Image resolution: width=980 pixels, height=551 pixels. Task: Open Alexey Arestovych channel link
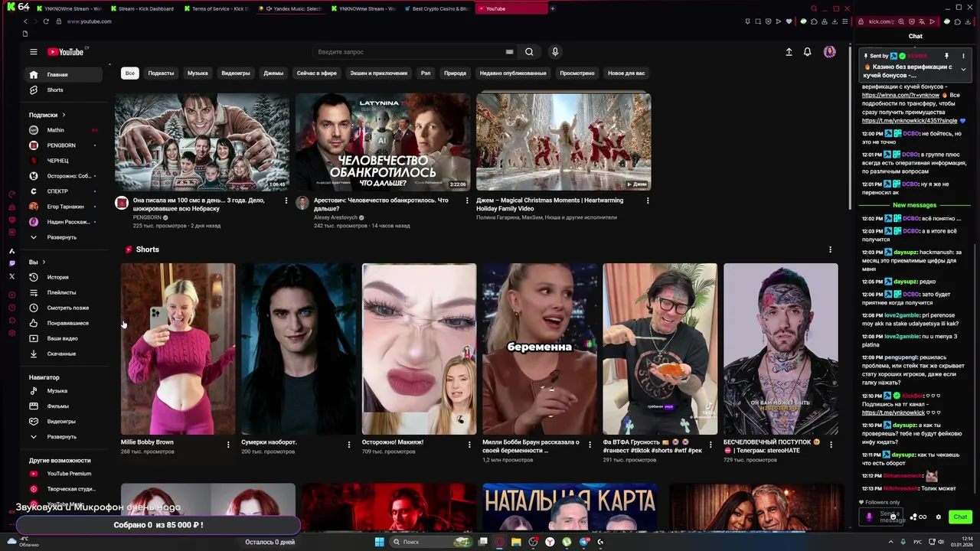tap(336, 217)
